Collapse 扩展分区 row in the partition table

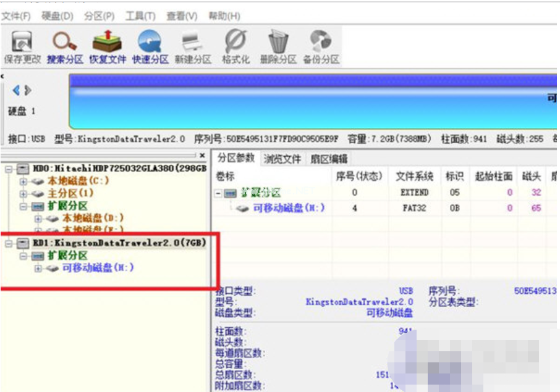pos(218,193)
